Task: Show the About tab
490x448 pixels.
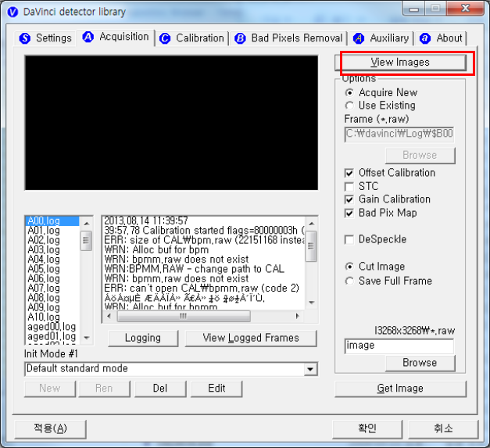Action: click(x=442, y=38)
